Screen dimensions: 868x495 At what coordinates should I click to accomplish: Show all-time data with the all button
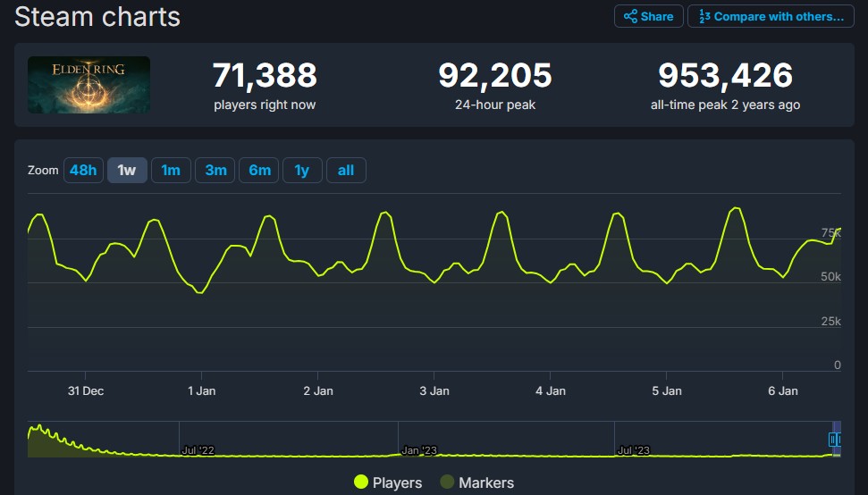(x=346, y=170)
